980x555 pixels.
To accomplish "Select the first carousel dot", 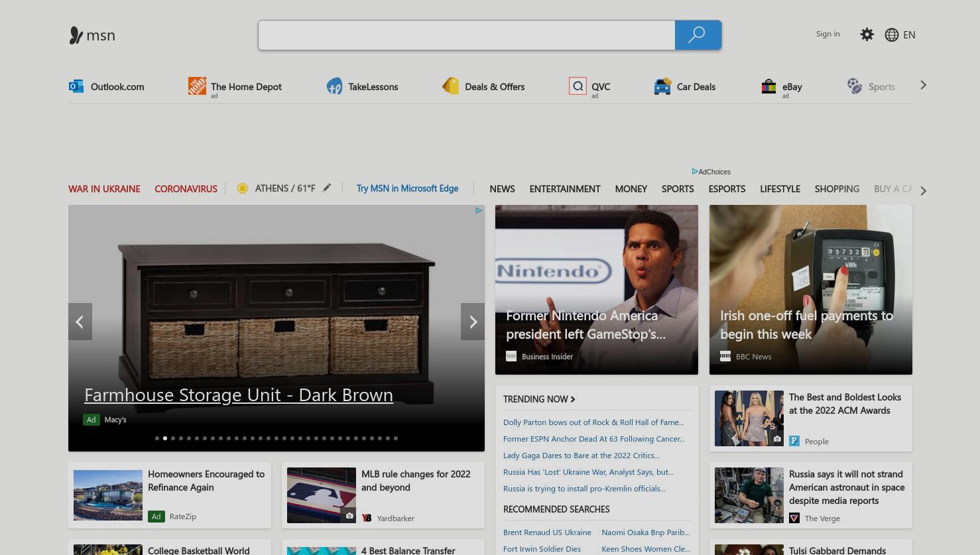I will click(x=157, y=438).
